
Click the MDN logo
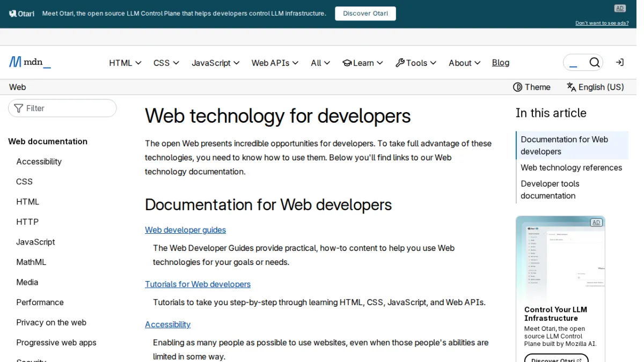[x=30, y=62]
